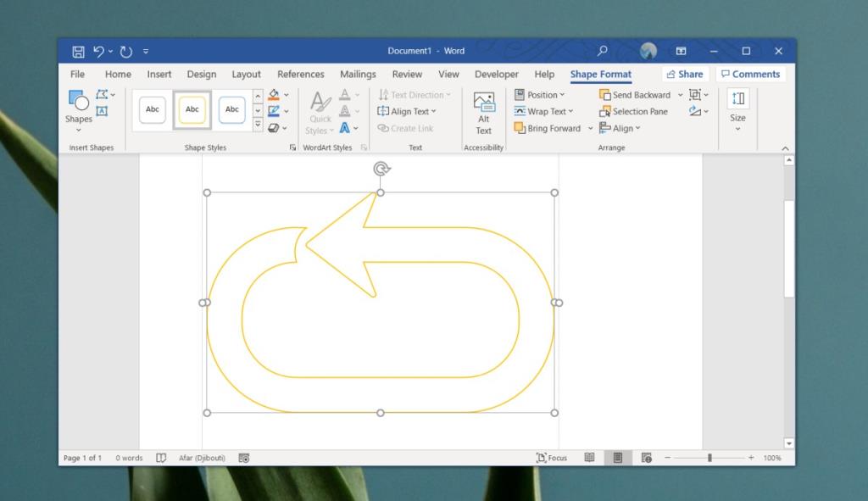Open the Position dropdown
This screenshot has height=501, width=868.
(541, 94)
